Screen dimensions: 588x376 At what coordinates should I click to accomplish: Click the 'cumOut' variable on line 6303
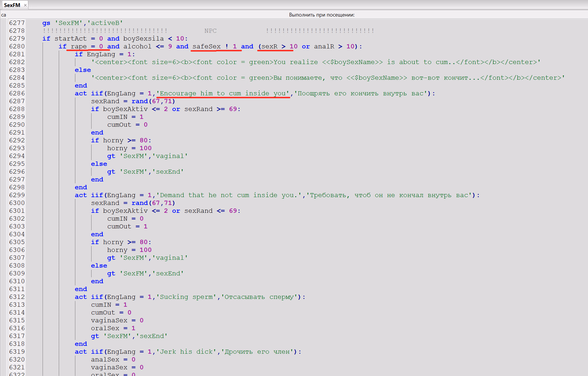[x=119, y=226]
